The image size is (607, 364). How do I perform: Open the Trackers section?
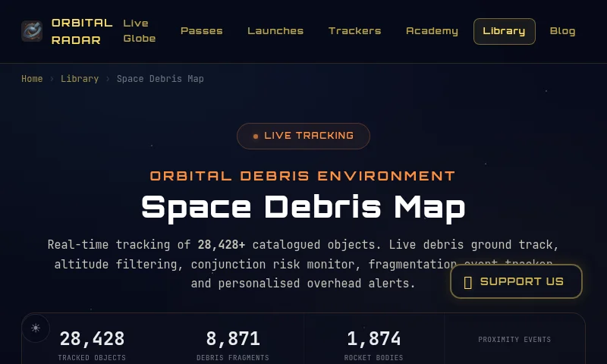coord(355,31)
